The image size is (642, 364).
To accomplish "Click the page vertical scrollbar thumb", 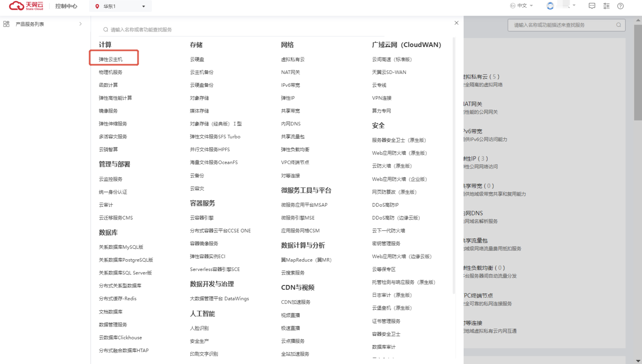I will [638, 72].
